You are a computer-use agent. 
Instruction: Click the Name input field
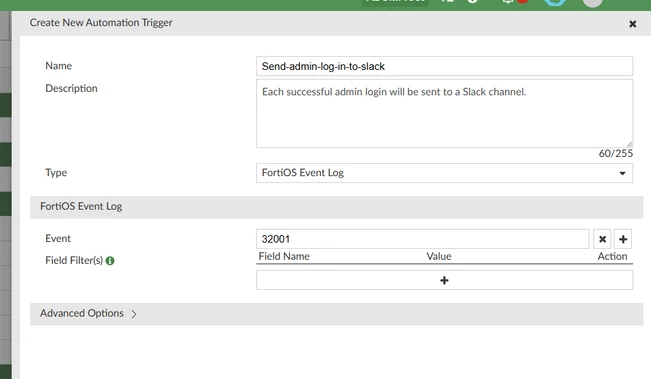pyautogui.click(x=444, y=66)
